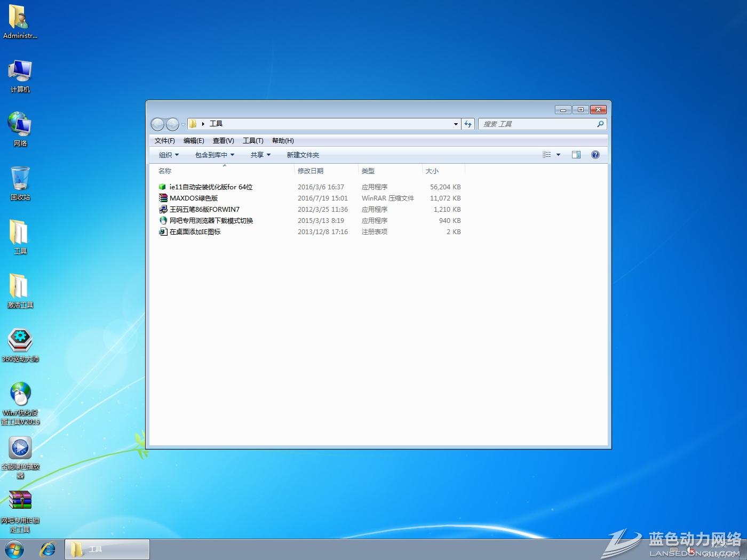Open the 文件(F) menu

[164, 141]
